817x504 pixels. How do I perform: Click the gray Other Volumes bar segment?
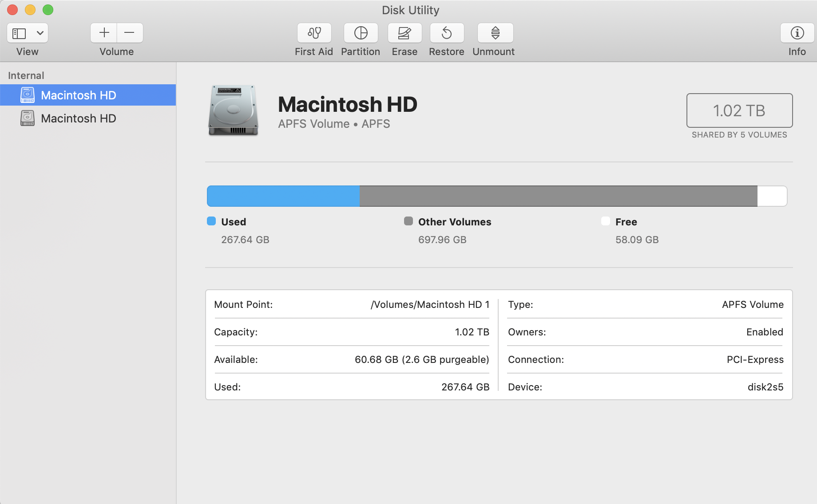point(558,196)
